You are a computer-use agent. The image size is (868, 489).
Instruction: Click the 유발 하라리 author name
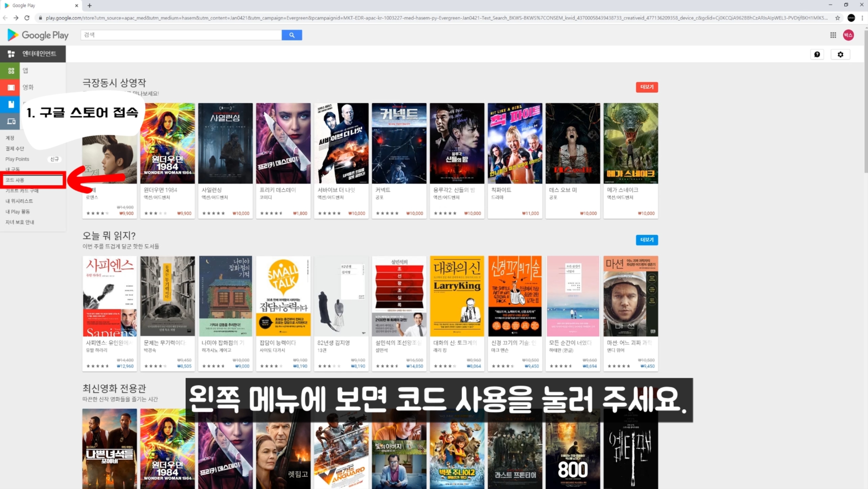click(96, 350)
